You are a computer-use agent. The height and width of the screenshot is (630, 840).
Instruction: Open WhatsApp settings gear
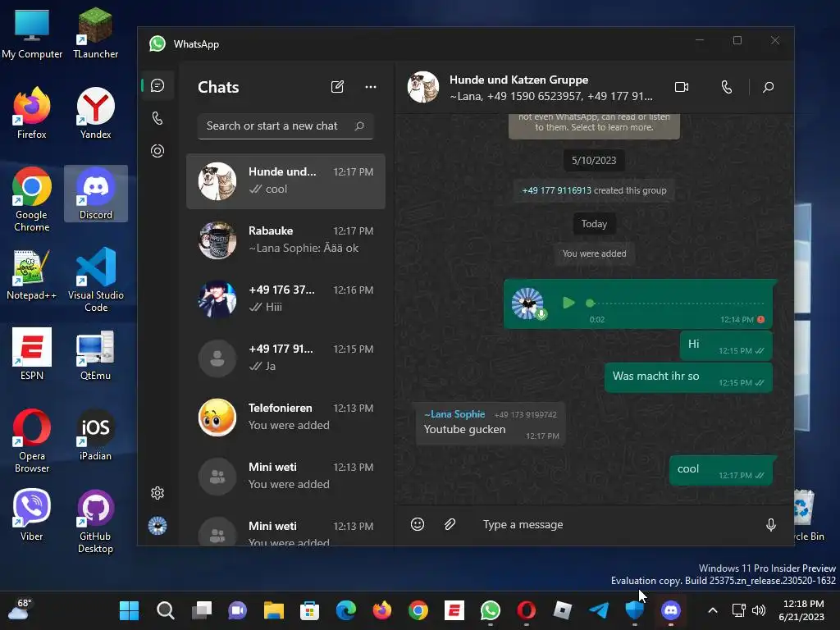[157, 493]
